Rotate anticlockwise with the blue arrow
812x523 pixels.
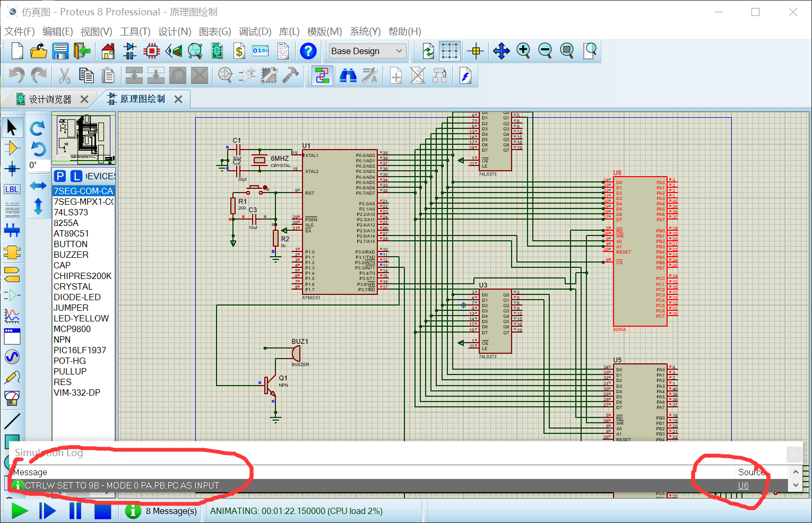tap(38, 149)
